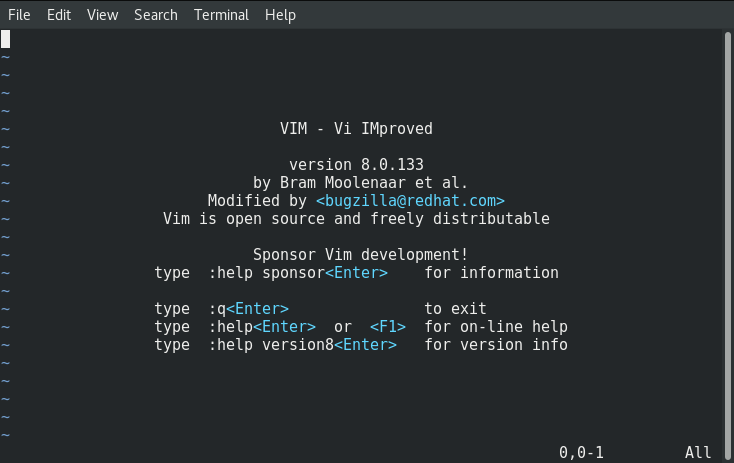Click the "All" scroll position indicator
This screenshot has height=463, width=734.
pos(698,452)
